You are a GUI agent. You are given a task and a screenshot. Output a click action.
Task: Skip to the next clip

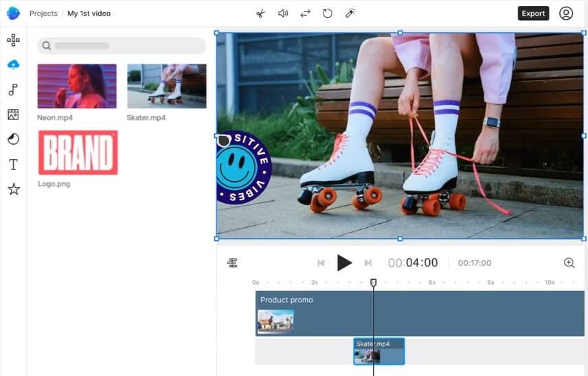(x=368, y=263)
